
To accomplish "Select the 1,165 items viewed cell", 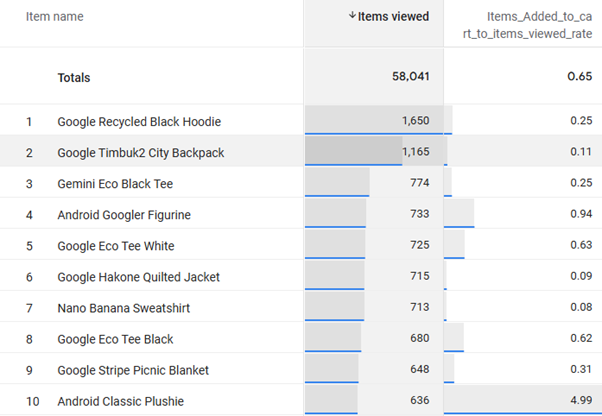I will coord(415,153).
